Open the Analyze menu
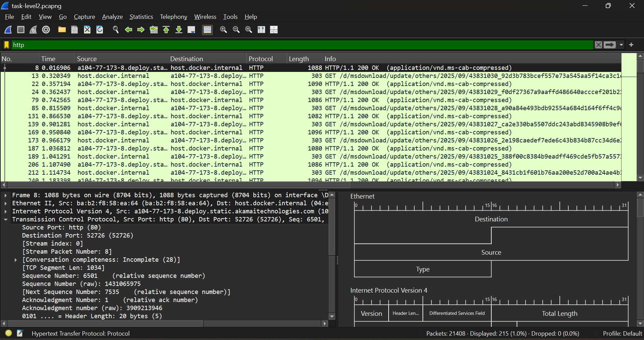644x340 pixels. pos(112,17)
